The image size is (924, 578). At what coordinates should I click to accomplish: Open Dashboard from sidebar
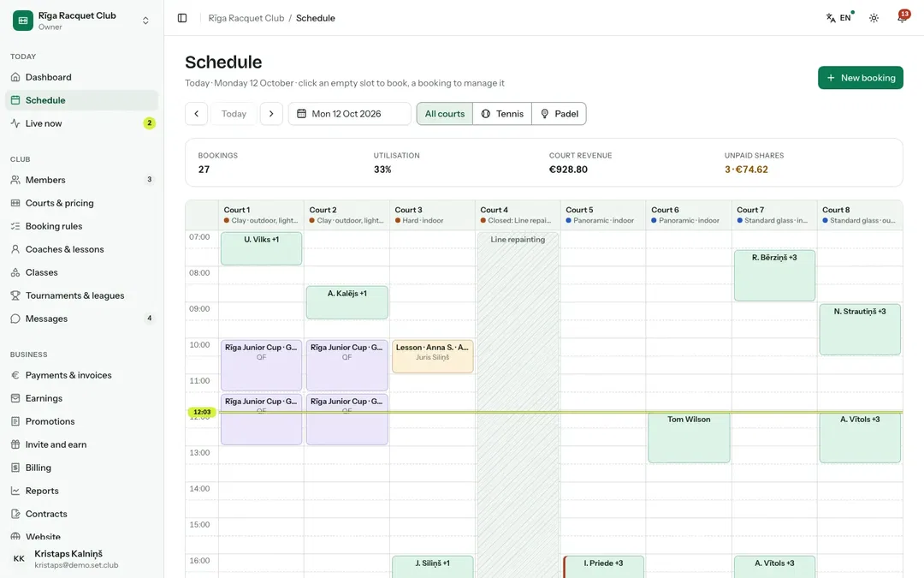[x=82, y=77]
